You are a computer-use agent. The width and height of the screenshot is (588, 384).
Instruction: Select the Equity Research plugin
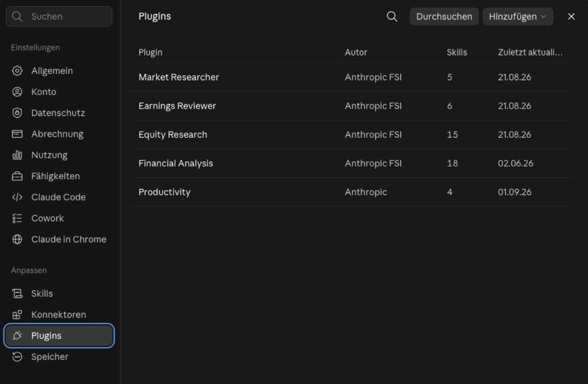point(351,135)
